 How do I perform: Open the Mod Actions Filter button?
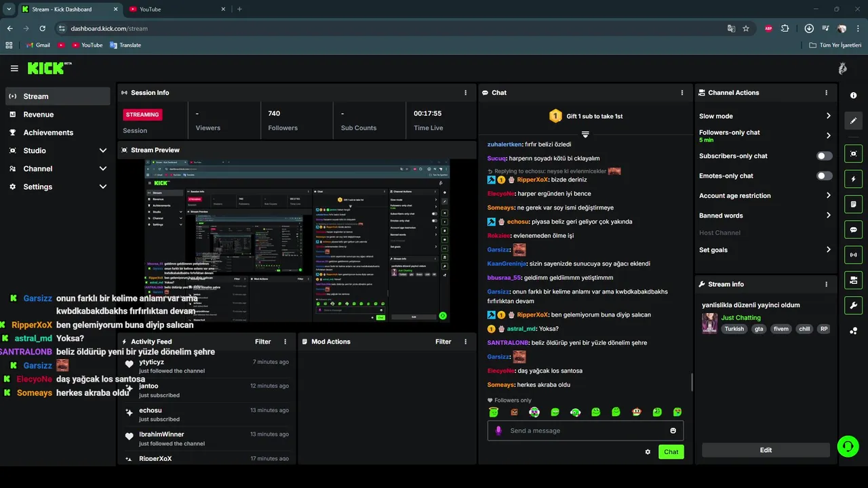coord(443,342)
